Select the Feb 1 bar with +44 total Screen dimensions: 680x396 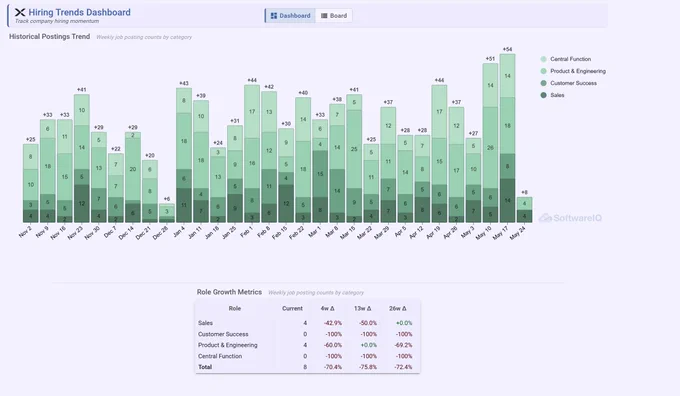(x=252, y=154)
